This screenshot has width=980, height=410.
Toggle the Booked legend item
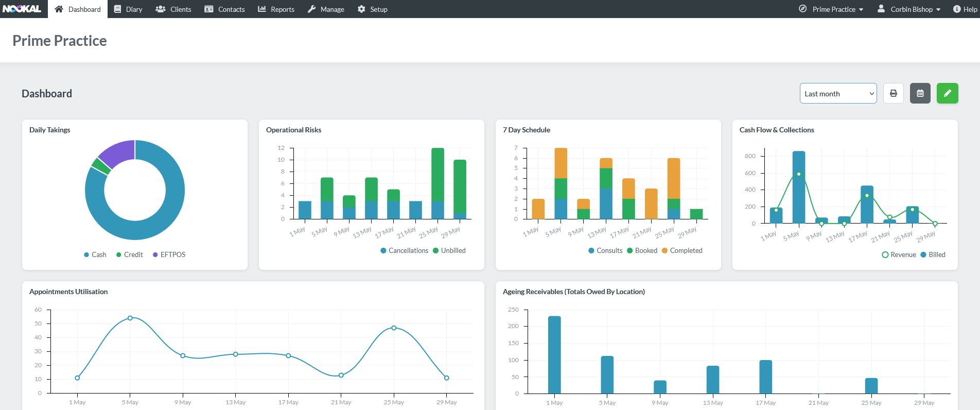(642, 250)
